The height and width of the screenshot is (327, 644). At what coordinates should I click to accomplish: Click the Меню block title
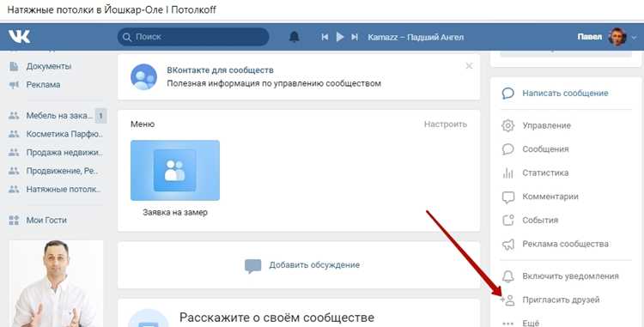(143, 124)
